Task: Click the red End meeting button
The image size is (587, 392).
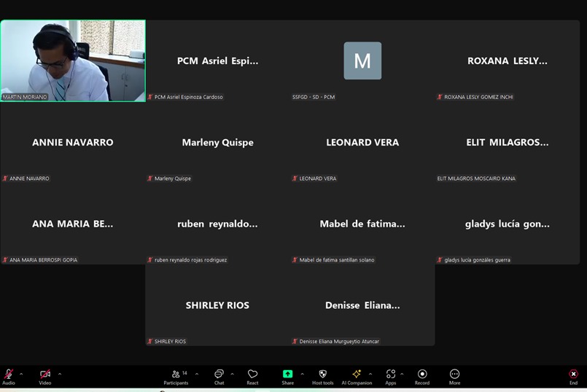Action: 573,375
